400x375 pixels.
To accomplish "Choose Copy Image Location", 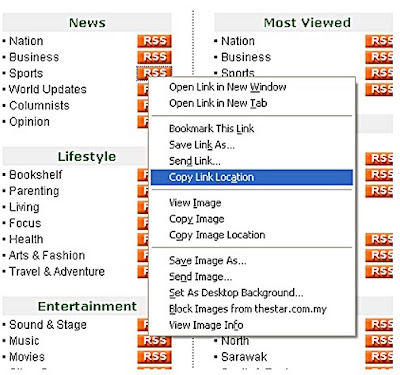I will point(252,235).
